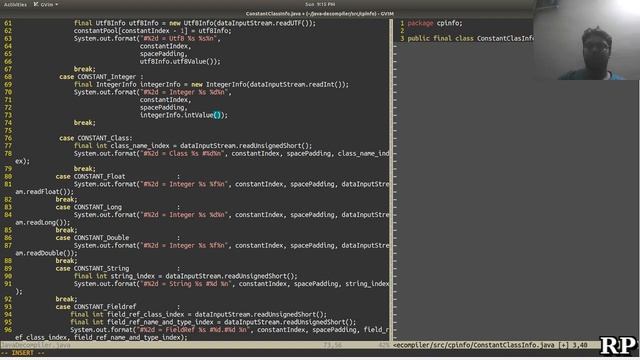Click 'break;' on line 74
This screenshot has width=640, height=360.
point(84,123)
